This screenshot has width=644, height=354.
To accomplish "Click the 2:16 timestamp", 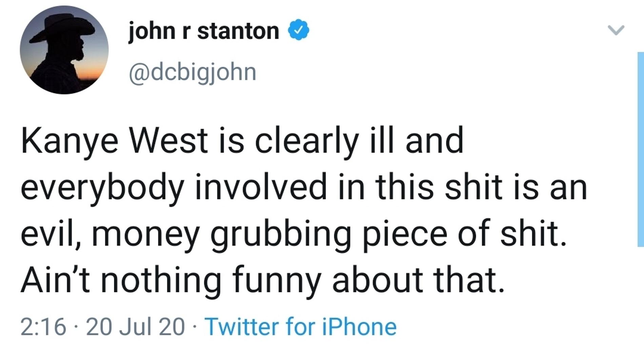I will pyautogui.click(x=43, y=327).
